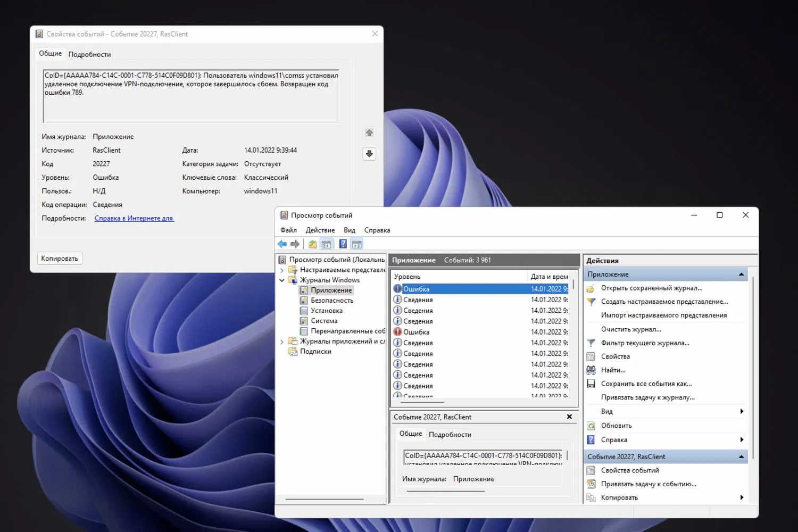Show next event with the down arrow button
This screenshot has height=532, width=798.
(x=369, y=154)
